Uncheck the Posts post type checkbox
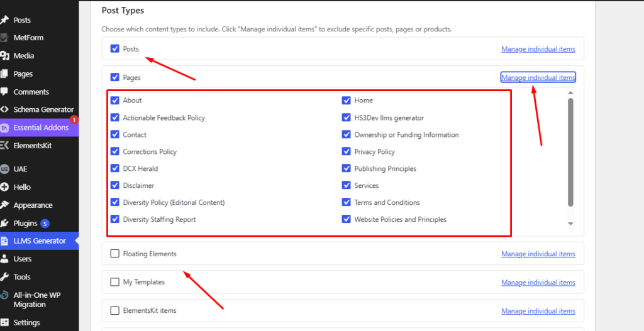Image resolution: width=644 pixels, height=331 pixels. tap(114, 48)
